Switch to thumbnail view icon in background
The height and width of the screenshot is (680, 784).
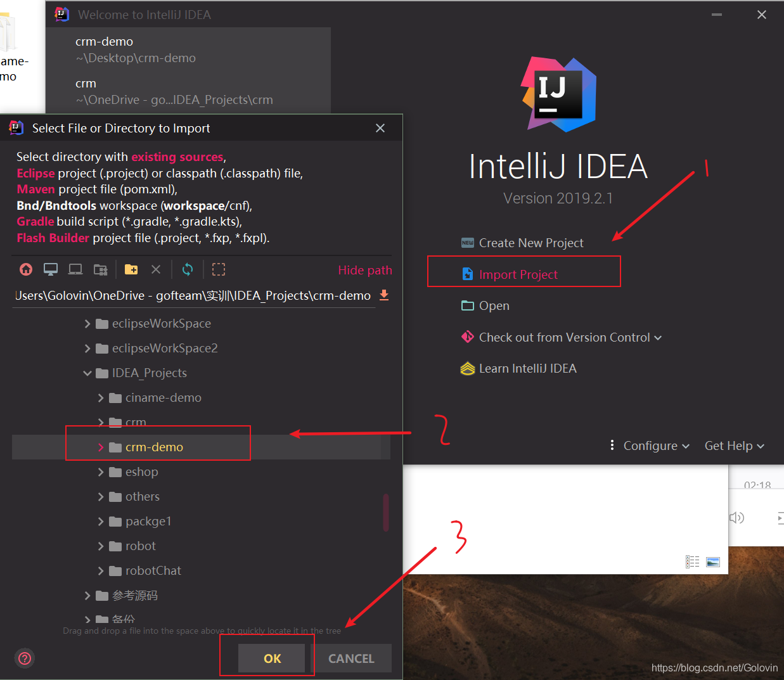coord(713,561)
